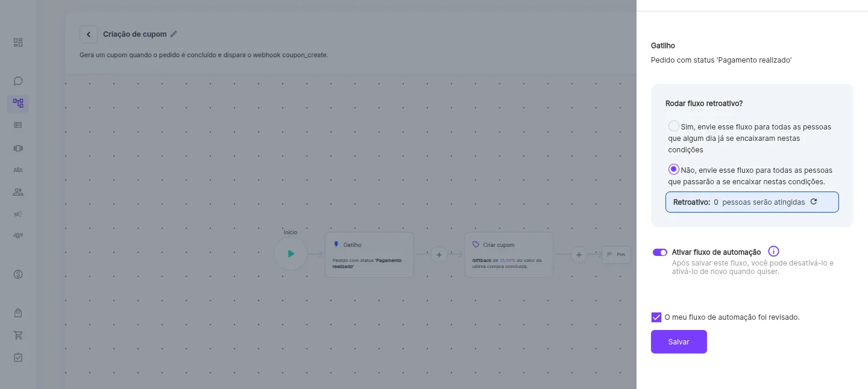Click the 'Rodar fluxo retroativo?' heading
Image resolution: width=868 pixels, height=389 pixels.
point(704,104)
